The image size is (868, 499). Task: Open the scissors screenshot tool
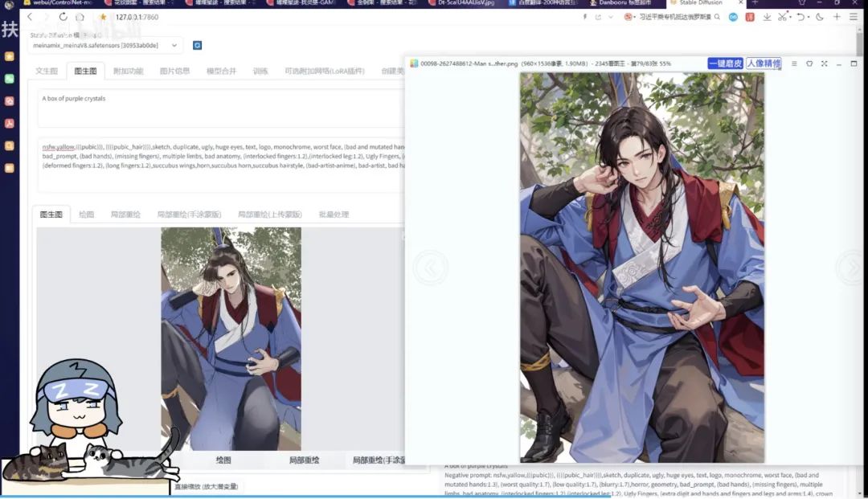[782, 17]
